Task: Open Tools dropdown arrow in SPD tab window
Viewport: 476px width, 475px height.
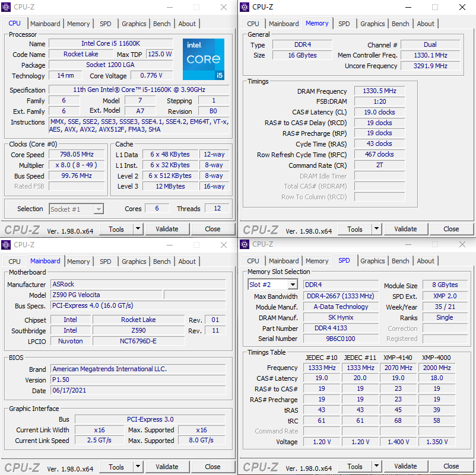Action: coord(377,466)
